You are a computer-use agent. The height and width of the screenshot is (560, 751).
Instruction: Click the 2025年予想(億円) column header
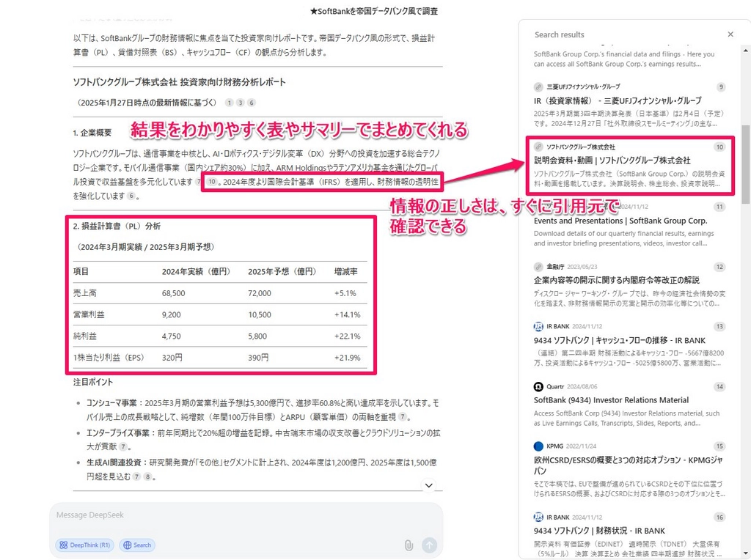[282, 271]
